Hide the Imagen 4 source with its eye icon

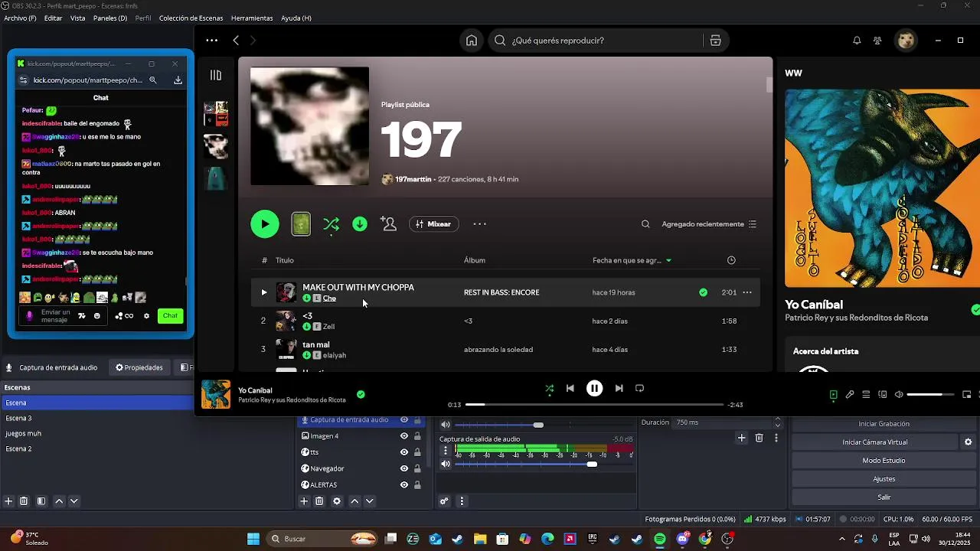(404, 436)
